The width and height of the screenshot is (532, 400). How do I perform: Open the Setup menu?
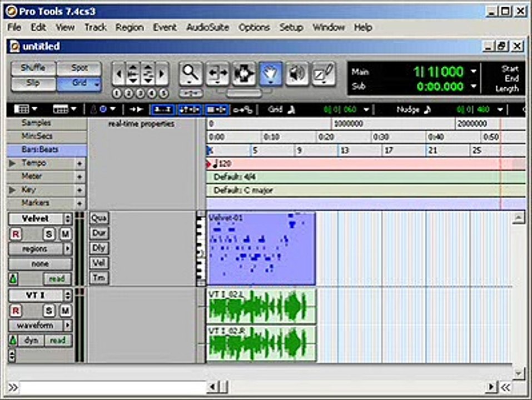(291, 27)
